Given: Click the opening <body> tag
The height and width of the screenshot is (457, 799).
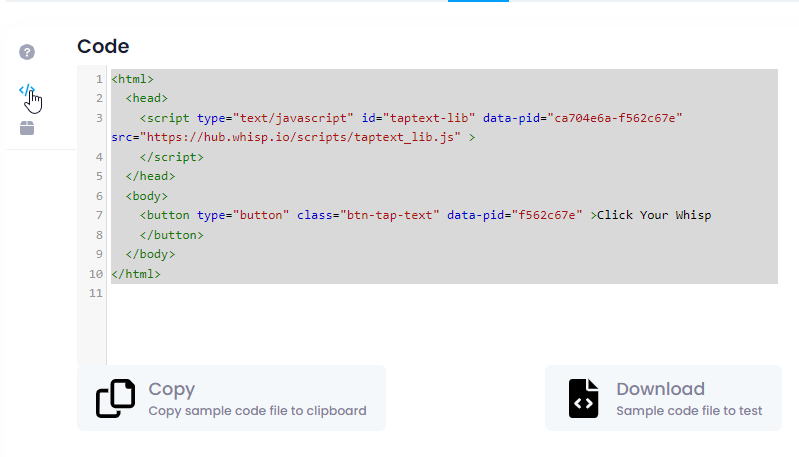Looking at the screenshot, I should click(x=147, y=196).
